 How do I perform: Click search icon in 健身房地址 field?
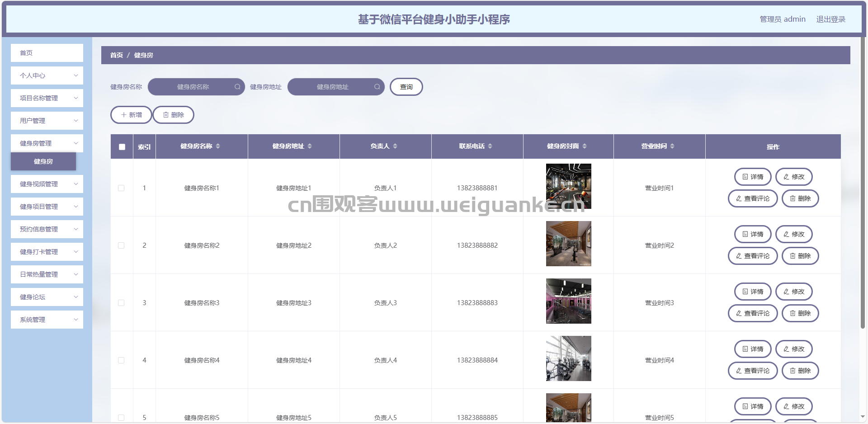(x=377, y=87)
